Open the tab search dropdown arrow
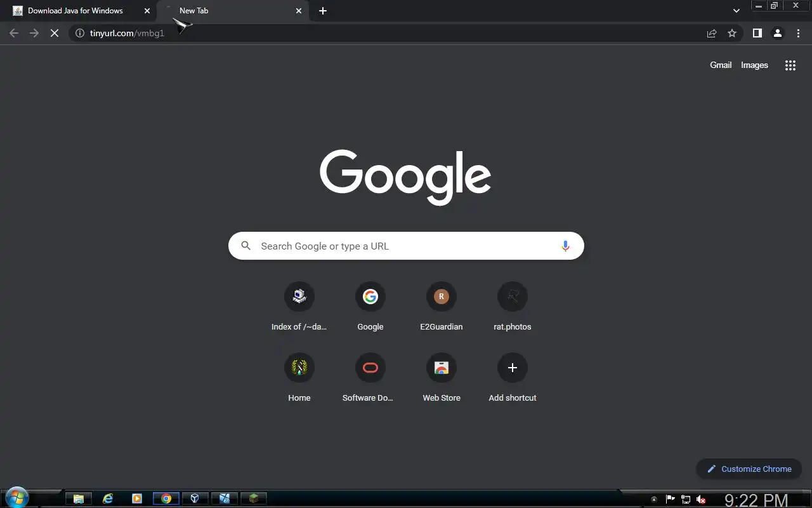 coord(737,11)
